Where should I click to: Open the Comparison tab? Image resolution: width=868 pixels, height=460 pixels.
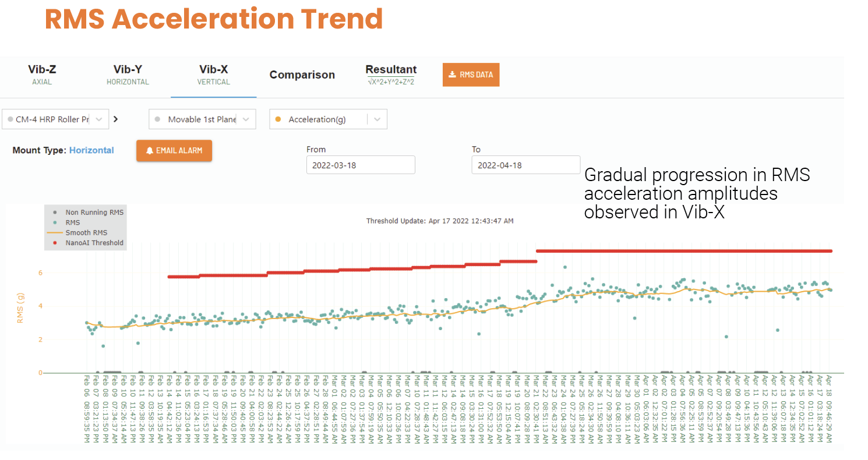click(x=302, y=75)
